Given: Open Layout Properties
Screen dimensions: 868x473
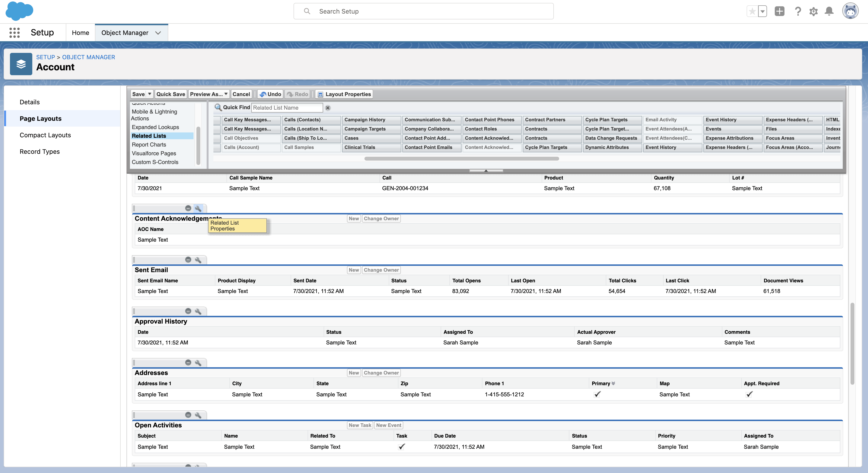Looking at the screenshot, I should click(x=344, y=94).
